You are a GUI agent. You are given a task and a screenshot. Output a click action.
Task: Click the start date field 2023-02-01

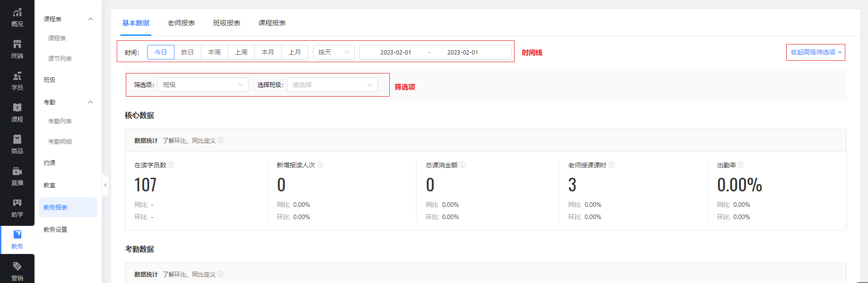[396, 52]
